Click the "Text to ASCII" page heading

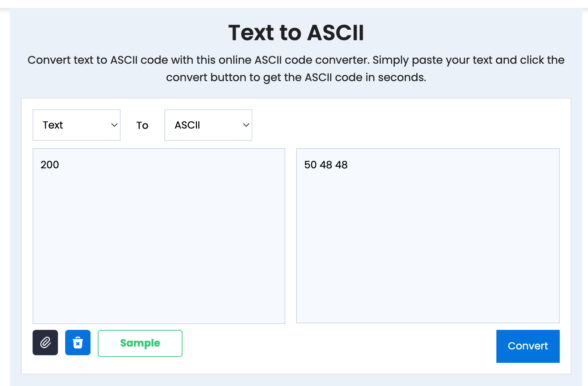pyautogui.click(x=296, y=33)
